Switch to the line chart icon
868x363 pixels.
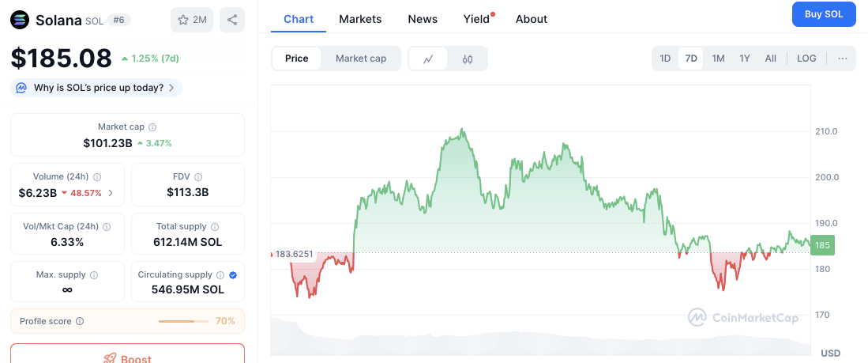tap(428, 59)
